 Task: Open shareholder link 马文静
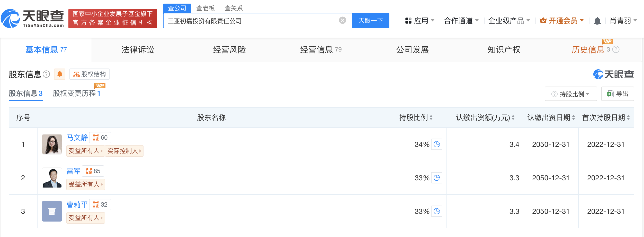pyautogui.click(x=77, y=138)
